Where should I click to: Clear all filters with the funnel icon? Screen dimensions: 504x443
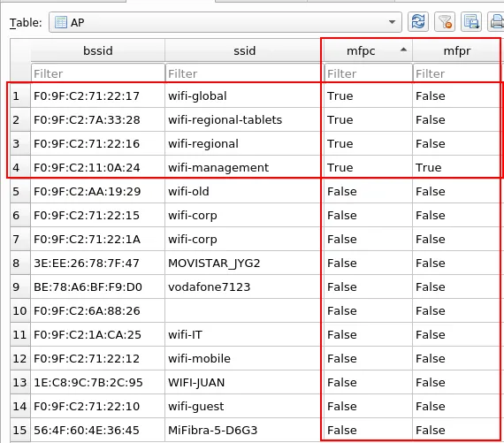(x=445, y=22)
